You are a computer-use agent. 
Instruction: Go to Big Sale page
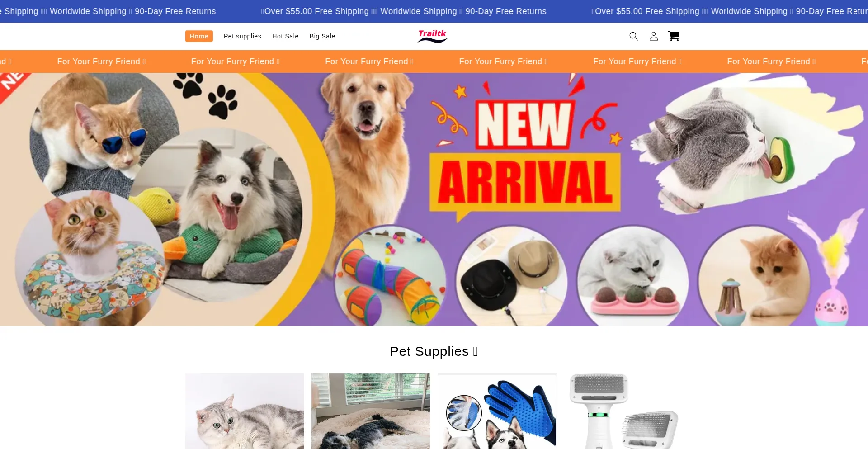point(322,36)
